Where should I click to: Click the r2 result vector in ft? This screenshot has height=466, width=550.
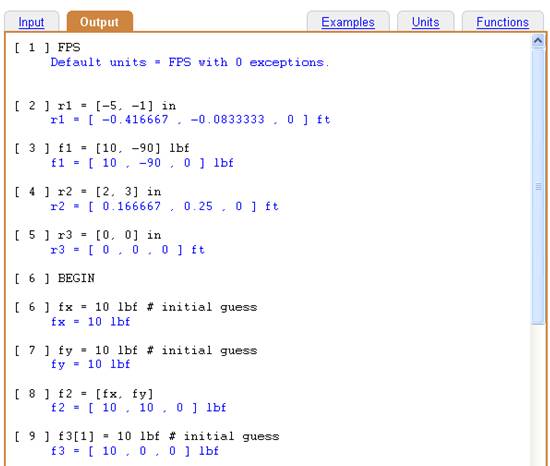(x=165, y=206)
